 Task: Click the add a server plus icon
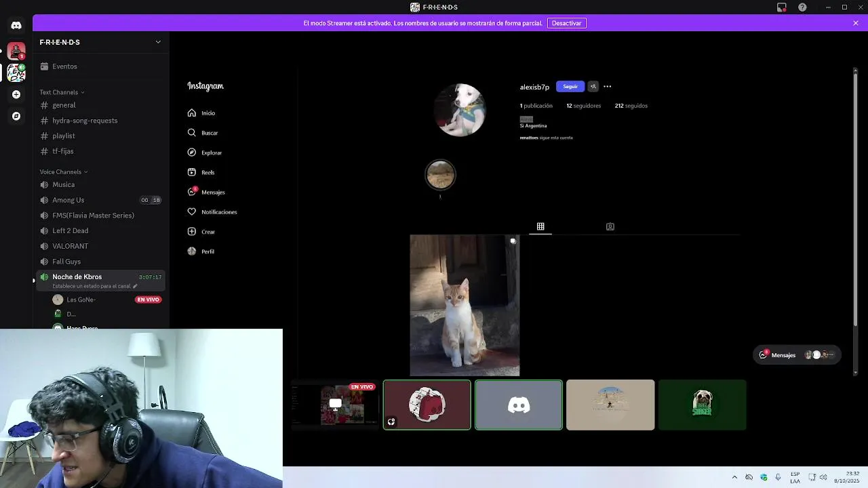[x=16, y=94]
